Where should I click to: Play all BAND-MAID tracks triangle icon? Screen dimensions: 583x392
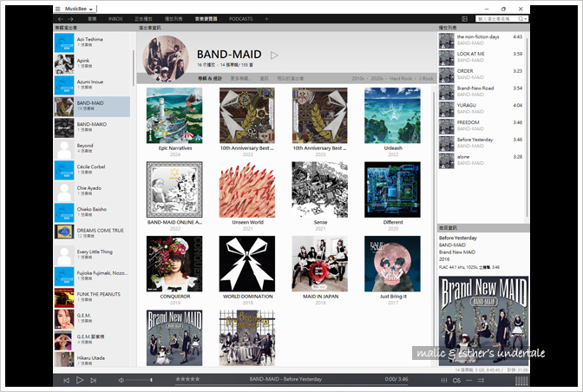pos(274,56)
